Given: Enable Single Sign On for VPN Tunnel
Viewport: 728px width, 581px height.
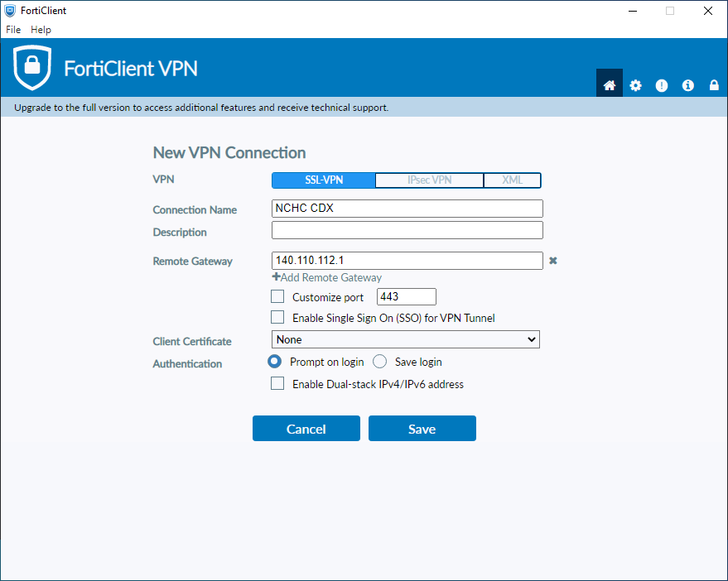Looking at the screenshot, I should pos(277,317).
